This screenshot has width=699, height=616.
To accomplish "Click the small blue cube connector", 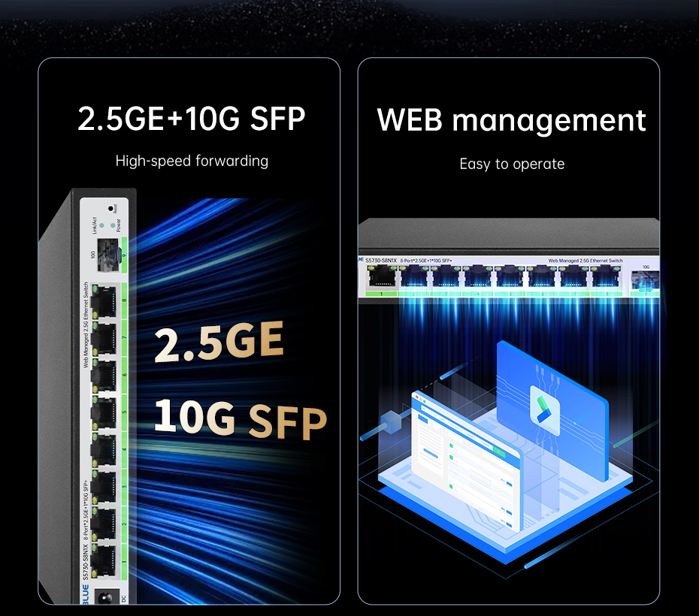I will [x=391, y=421].
